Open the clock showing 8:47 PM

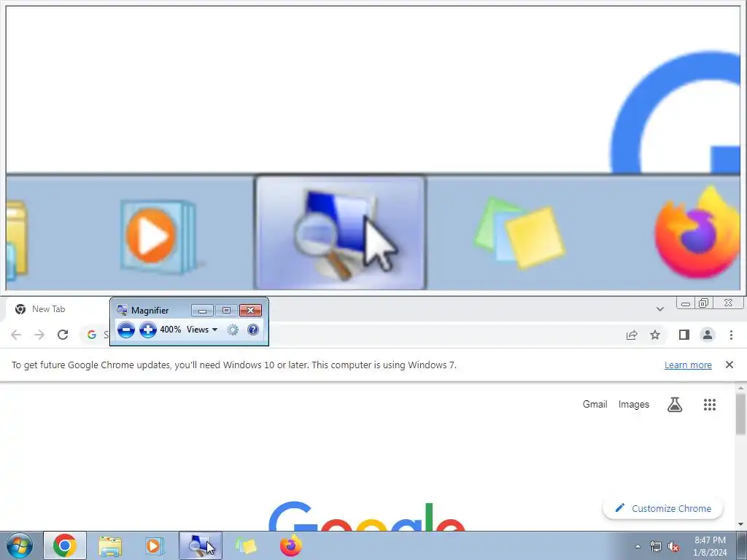710,546
